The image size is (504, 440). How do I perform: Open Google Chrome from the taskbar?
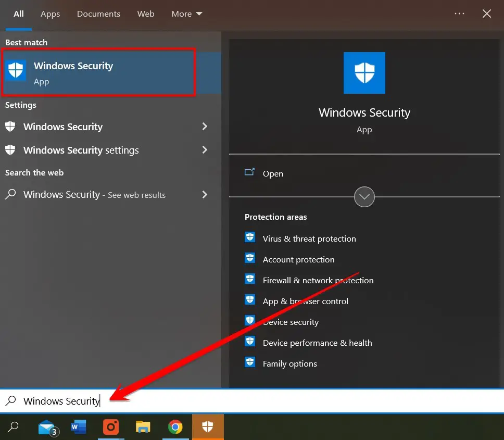click(175, 427)
